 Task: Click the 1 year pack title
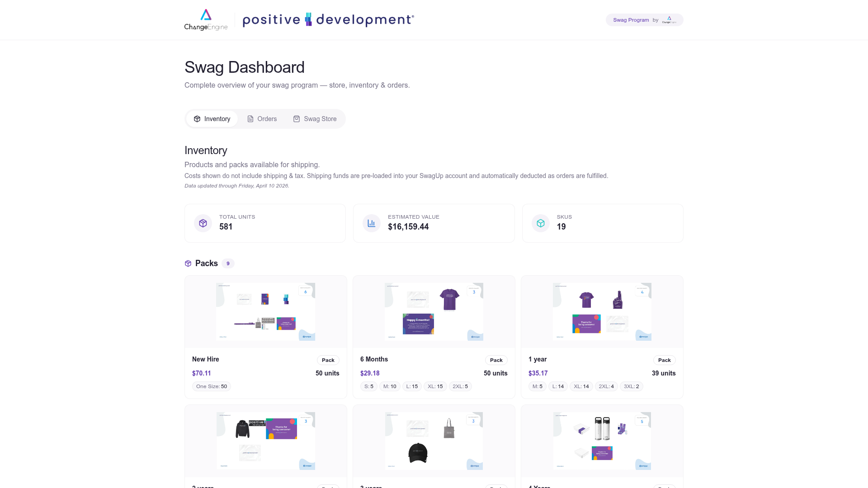pos(538,359)
